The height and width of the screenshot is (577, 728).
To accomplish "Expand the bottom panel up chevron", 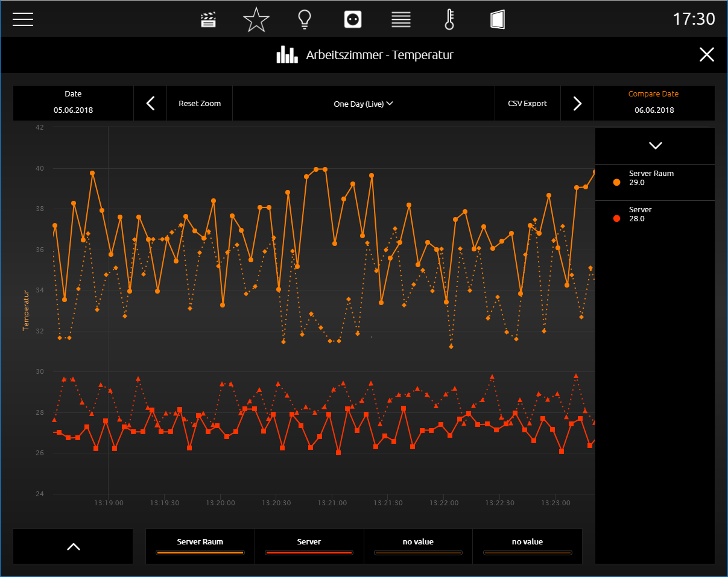I will [x=73, y=546].
